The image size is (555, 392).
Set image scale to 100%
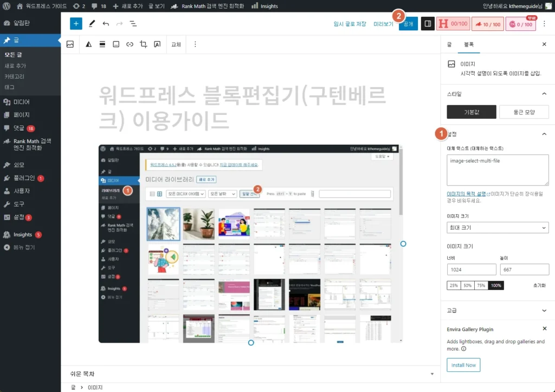496,285
